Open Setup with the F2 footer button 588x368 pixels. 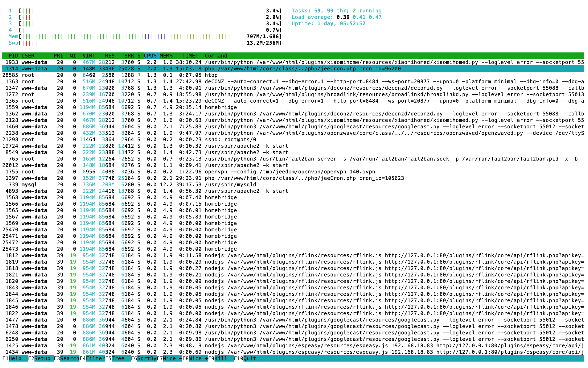(41, 358)
